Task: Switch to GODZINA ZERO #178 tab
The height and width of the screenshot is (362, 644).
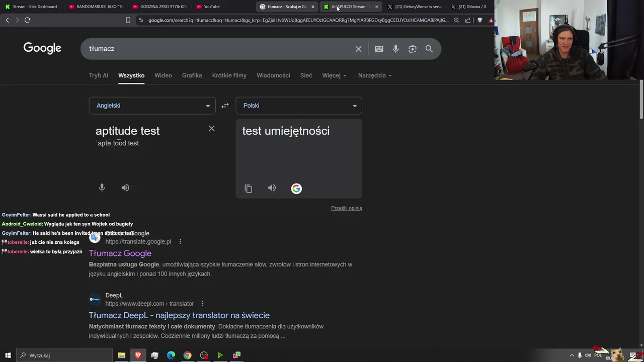Action: coord(160,7)
